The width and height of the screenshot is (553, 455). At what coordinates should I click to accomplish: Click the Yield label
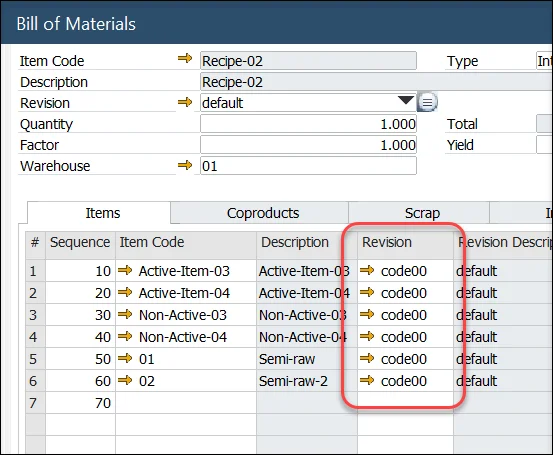pos(460,145)
